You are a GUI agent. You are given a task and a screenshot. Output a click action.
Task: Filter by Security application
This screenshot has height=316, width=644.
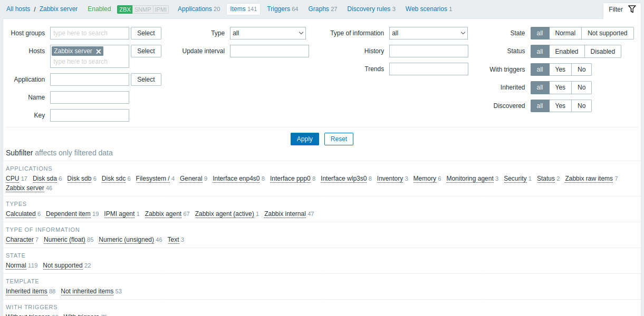click(515, 179)
